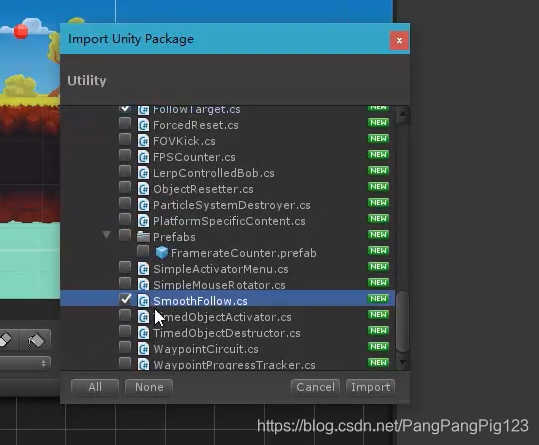Select the ParticleSystemDestroyer.cs file name
The width and height of the screenshot is (539, 445).
pyautogui.click(x=232, y=205)
